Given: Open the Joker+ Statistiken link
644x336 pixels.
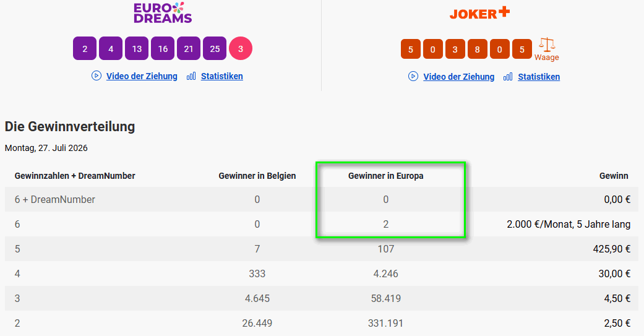Looking at the screenshot, I should click(539, 76).
